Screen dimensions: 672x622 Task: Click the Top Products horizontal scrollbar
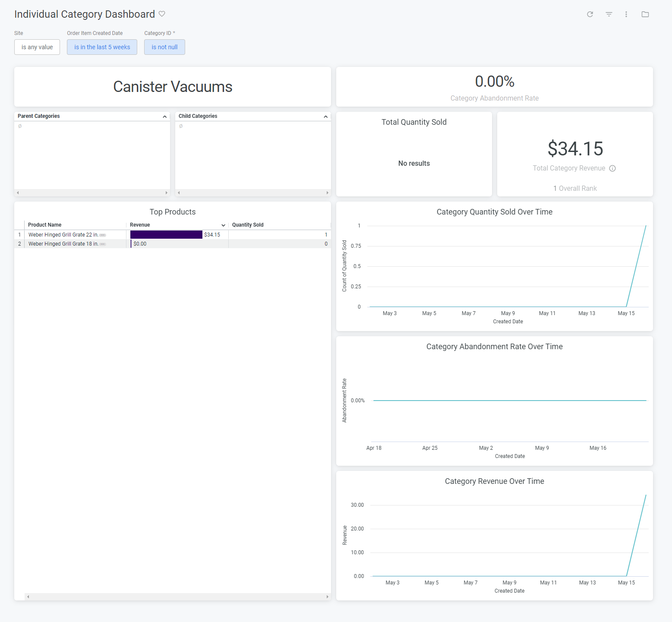(x=173, y=597)
